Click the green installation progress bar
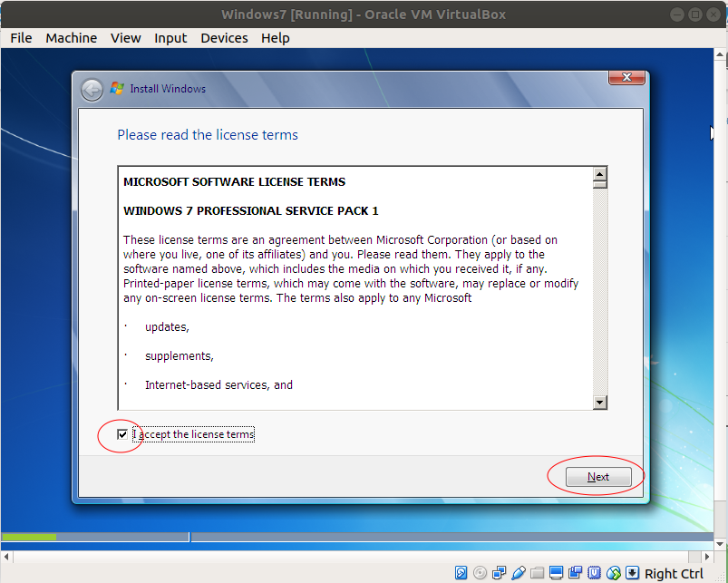 [29, 537]
